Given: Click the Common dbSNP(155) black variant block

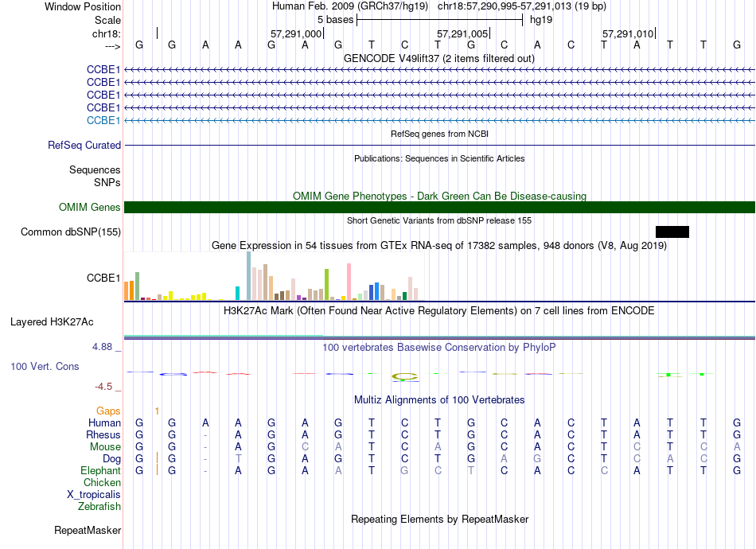Looking at the screenshot, I should tap(672, 232).
